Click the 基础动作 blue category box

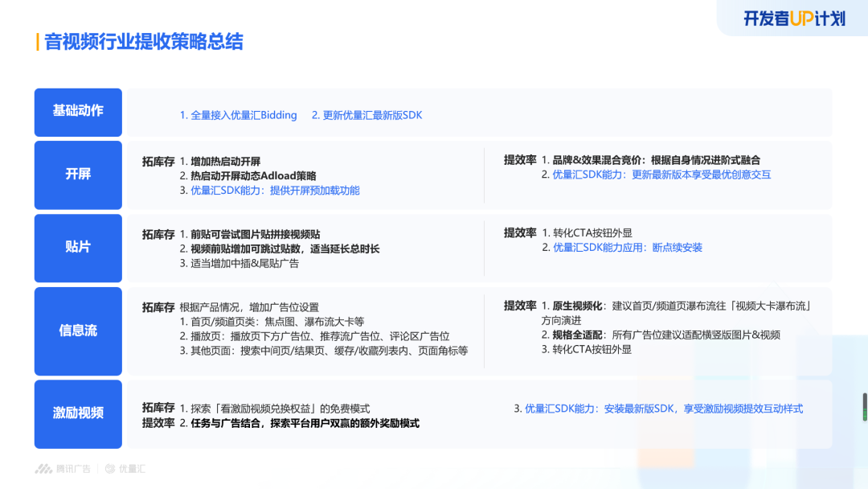78,113
